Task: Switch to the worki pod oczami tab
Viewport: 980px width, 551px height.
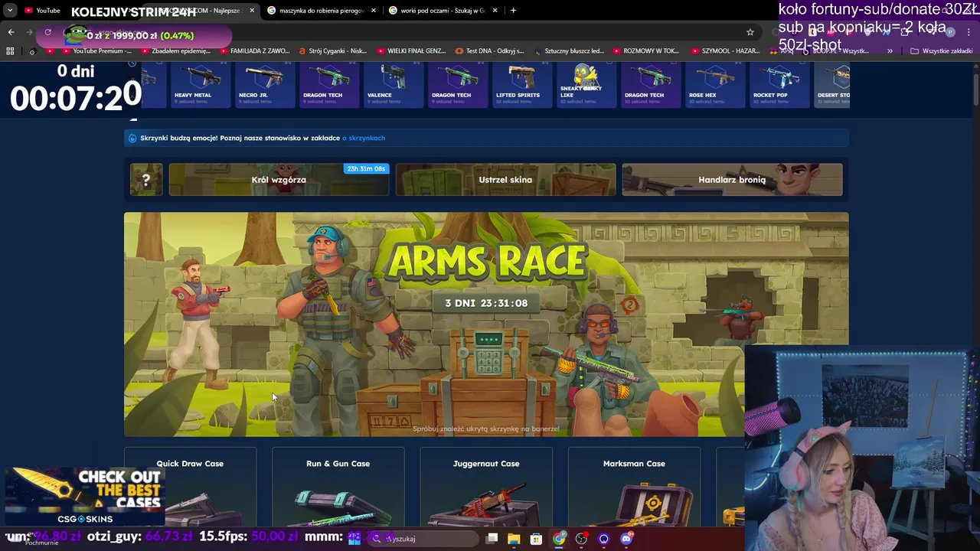Action: (443, 11)
